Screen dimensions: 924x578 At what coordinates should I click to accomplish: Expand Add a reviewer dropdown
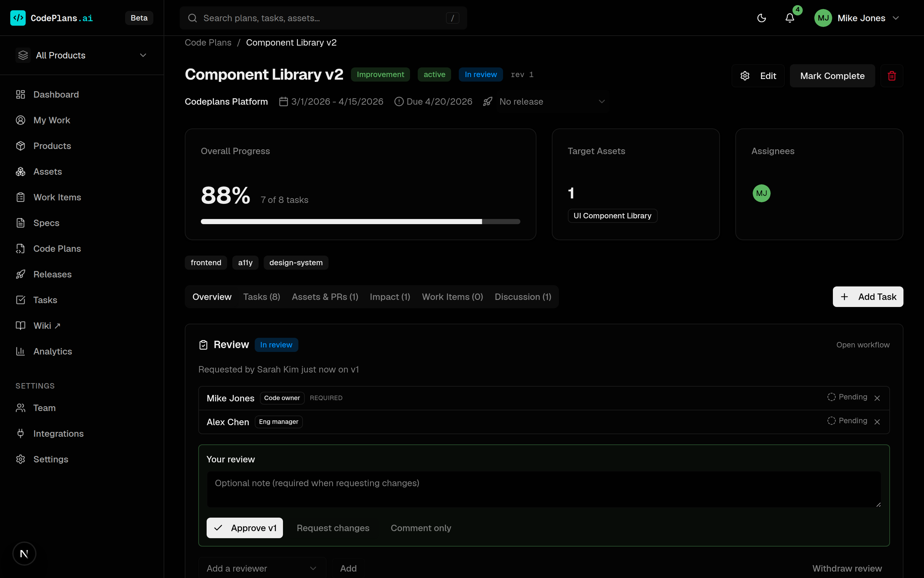(x=262, y=568)
